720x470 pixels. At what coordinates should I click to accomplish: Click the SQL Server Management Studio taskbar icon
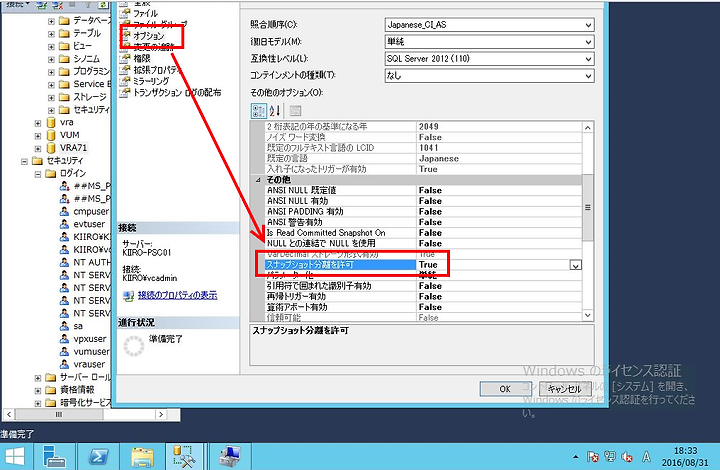pyautogui.click(x=185, y=457)
